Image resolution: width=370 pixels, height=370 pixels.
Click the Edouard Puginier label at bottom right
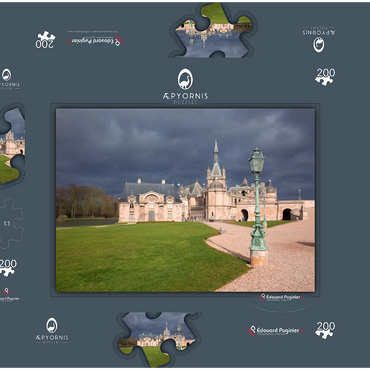tap(276, 330)
